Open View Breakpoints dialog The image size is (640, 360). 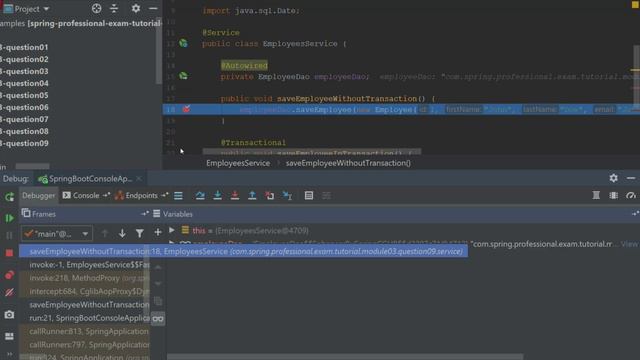pos(9,275)
